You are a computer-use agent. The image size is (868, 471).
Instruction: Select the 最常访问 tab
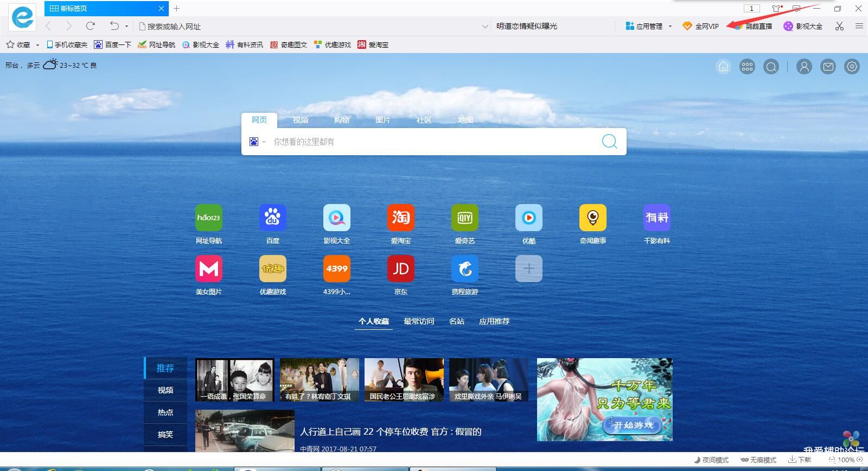[x=419, y=321]
